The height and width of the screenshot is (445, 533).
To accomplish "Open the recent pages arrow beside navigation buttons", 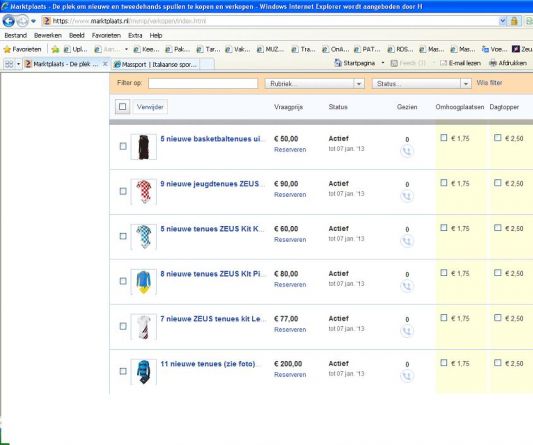I will point(33,21).
